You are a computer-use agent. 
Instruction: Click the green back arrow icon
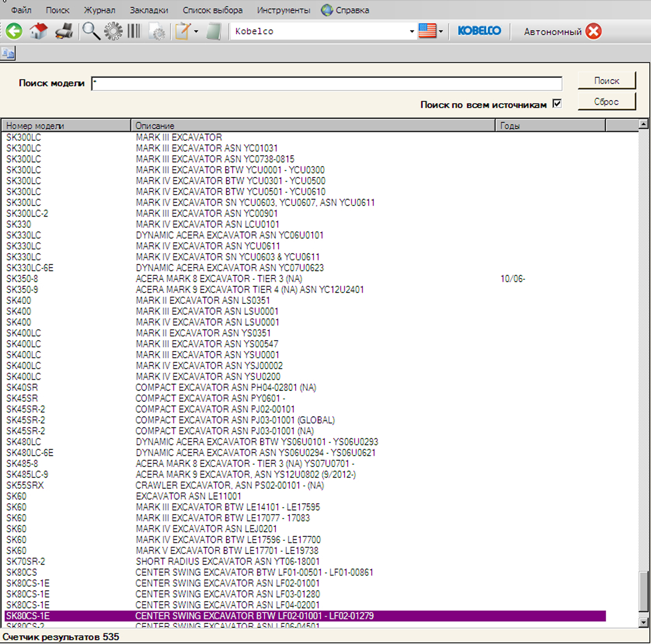[14, 31]
